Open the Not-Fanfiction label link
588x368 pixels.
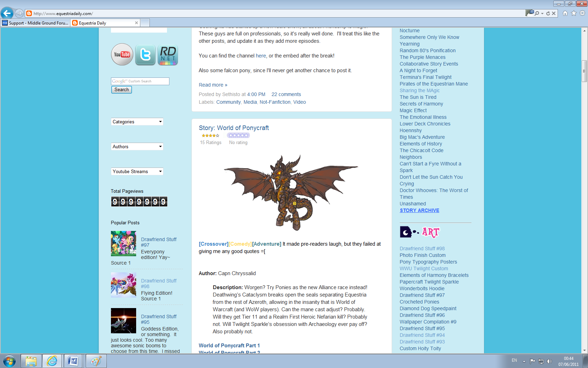pos(275,102)
